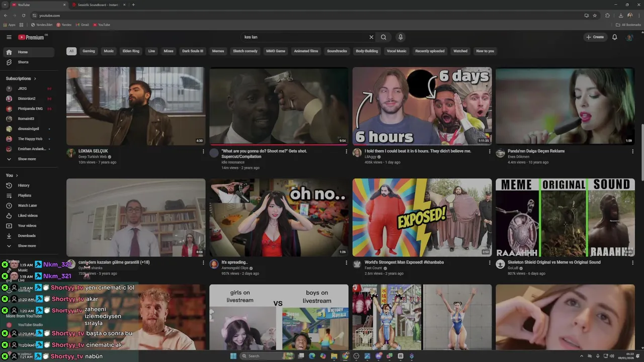Bookmark this page with the star icon
The height and width of the screenshot is (362, 644).
click(595, 16)
